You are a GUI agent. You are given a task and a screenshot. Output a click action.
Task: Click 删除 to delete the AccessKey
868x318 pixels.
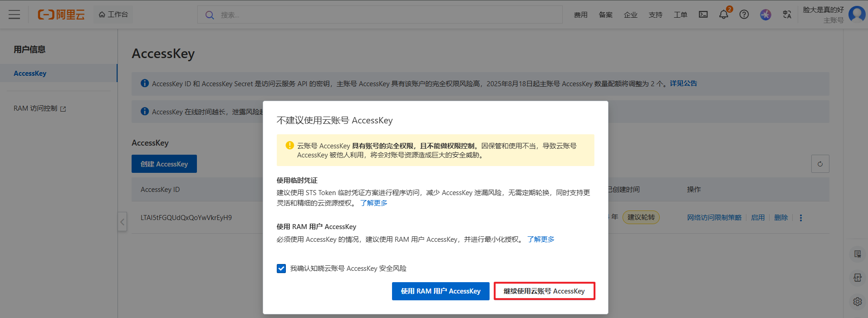(781, 217)
